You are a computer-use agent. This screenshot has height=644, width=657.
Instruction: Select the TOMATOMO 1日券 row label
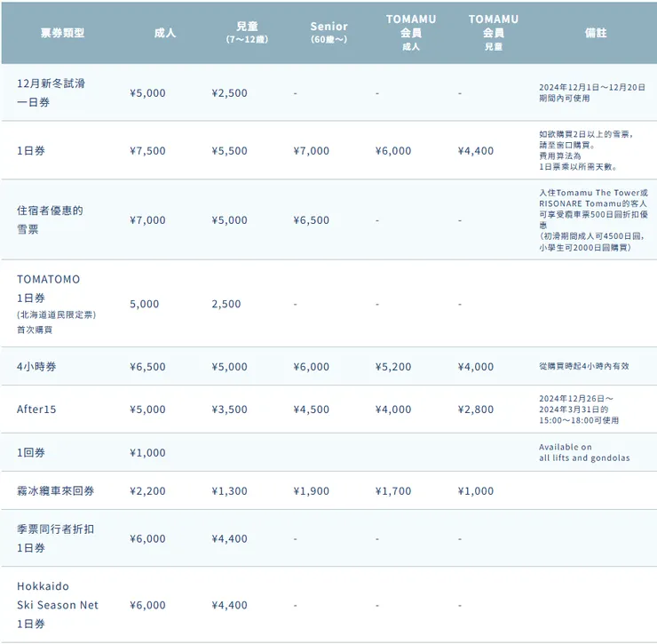click(x=56, y=304)
